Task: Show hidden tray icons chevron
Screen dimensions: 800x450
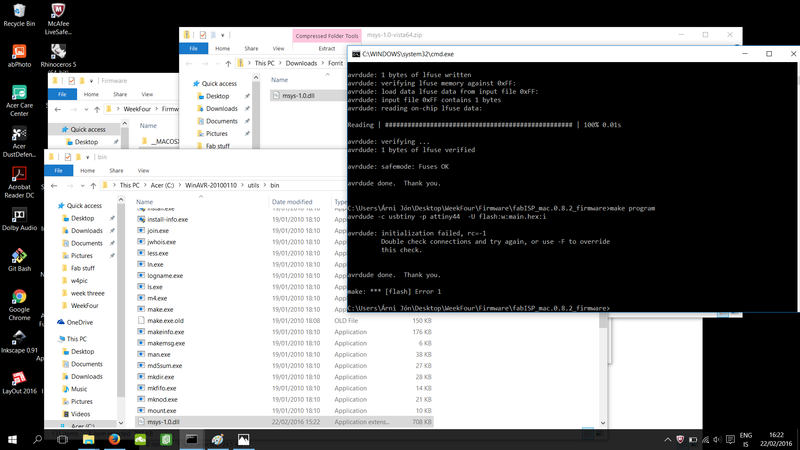Action: point(667,439)
